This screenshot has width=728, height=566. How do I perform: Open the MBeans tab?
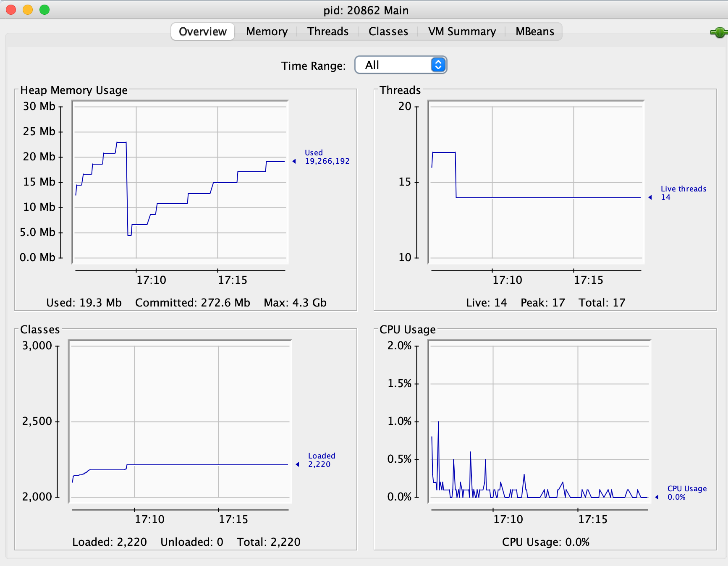point(534,32)
